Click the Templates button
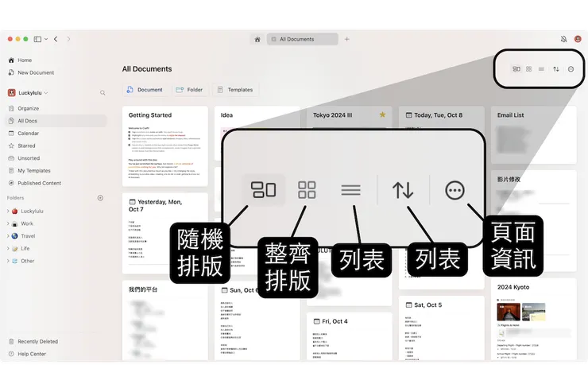 click(235, 90)
